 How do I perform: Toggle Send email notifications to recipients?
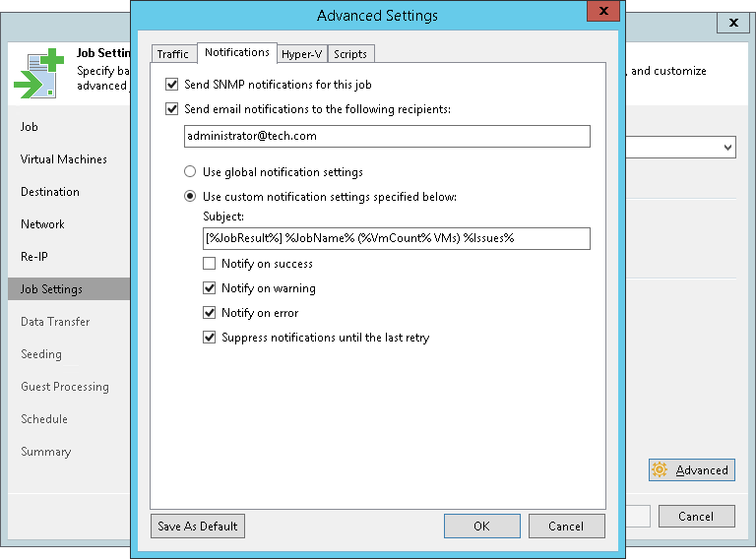tap(171, 109)
